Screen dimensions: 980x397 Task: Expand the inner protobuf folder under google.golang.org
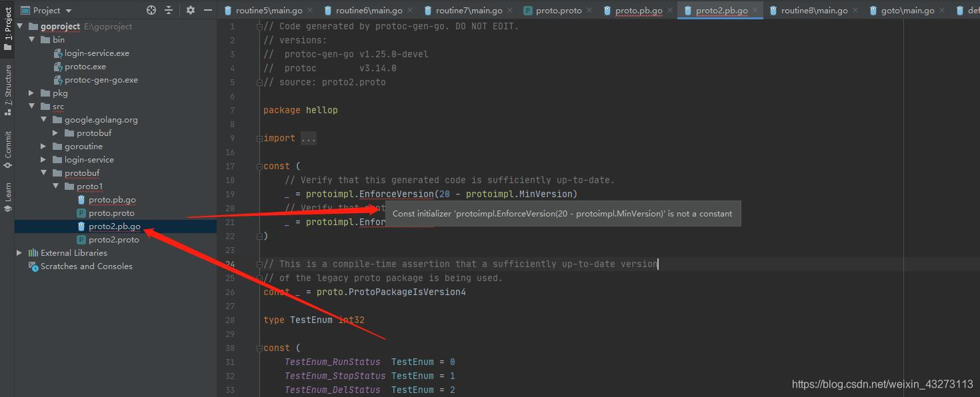(55, 133)
